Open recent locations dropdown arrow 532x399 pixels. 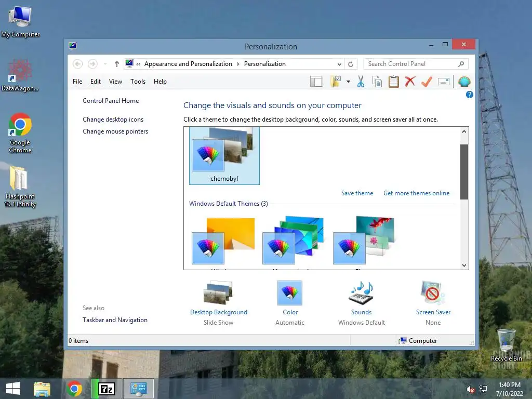[105, 64]
